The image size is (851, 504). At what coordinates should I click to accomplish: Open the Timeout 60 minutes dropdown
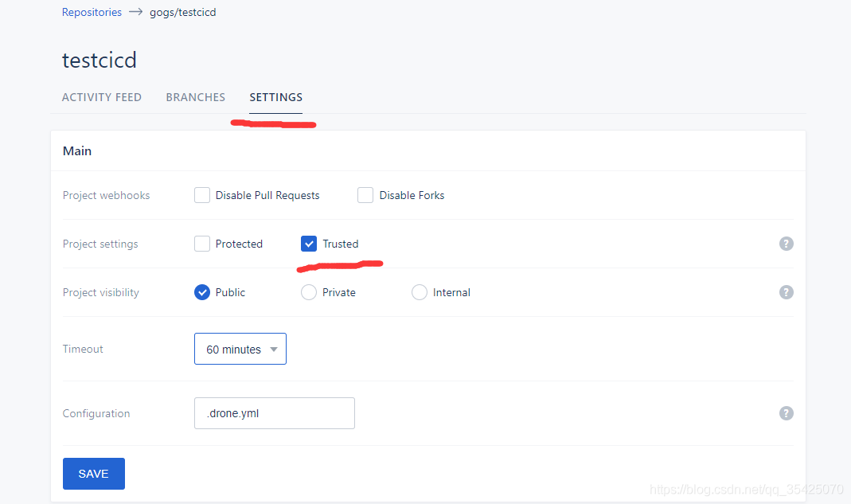240,349
